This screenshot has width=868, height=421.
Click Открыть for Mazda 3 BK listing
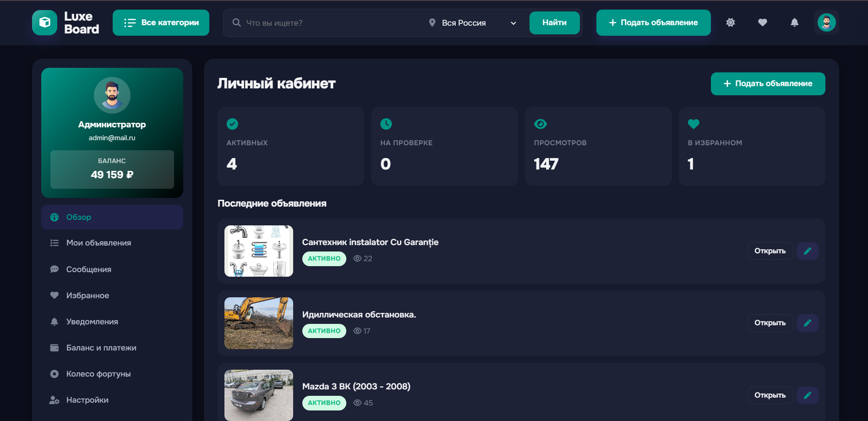pos(770,395)
